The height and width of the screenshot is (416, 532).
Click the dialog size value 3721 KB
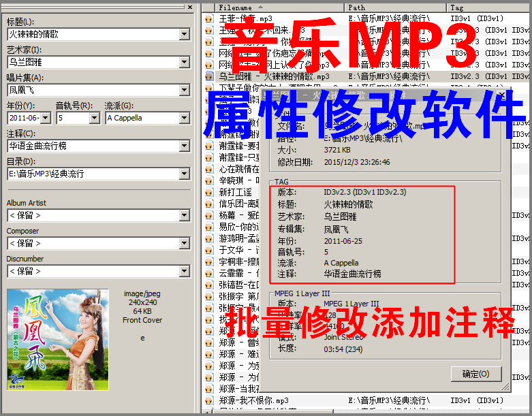pyautogui.click(x=337, y=150)
